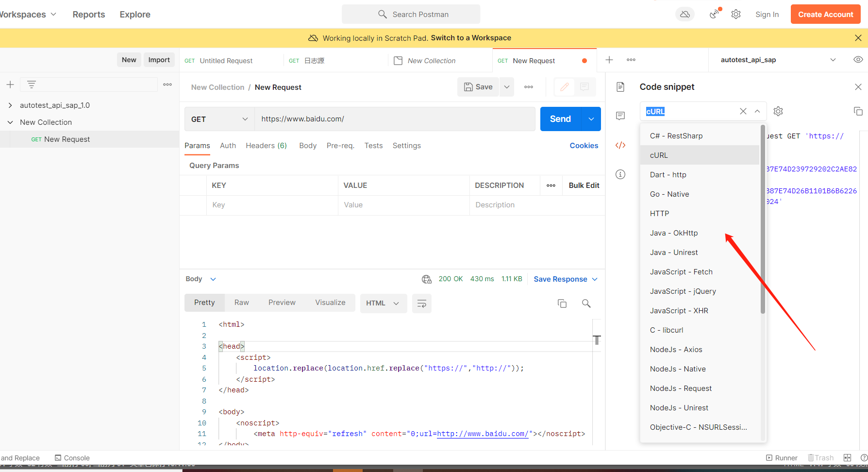
Task: Click sidebar plus to create collection
Action: click(10, 84)
